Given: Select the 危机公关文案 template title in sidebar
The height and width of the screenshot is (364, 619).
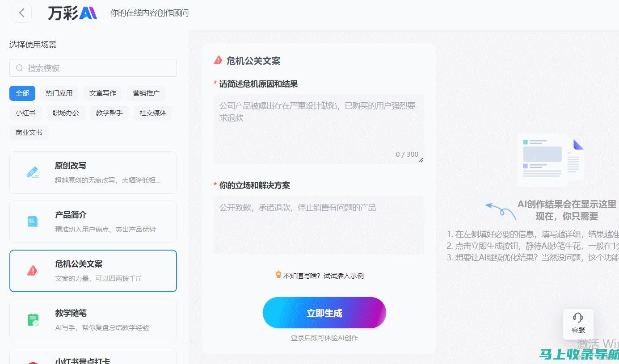Looking at the screenshot, I should pos(79,264).
